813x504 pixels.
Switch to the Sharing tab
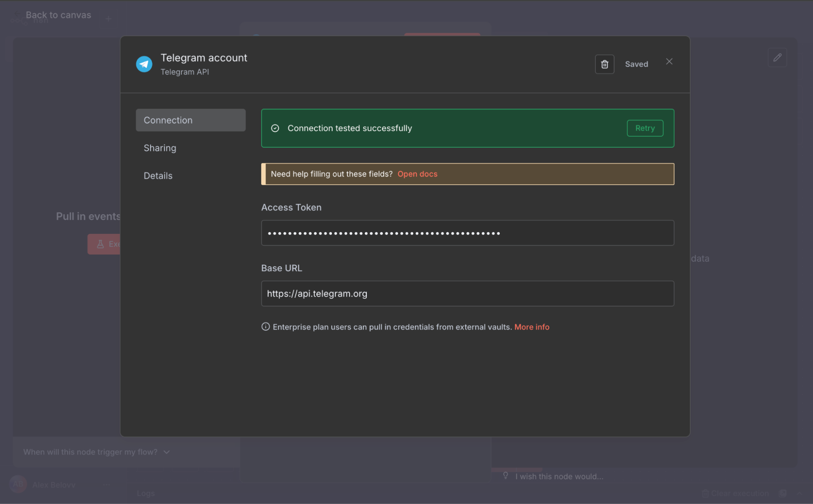tap(160, 148)
